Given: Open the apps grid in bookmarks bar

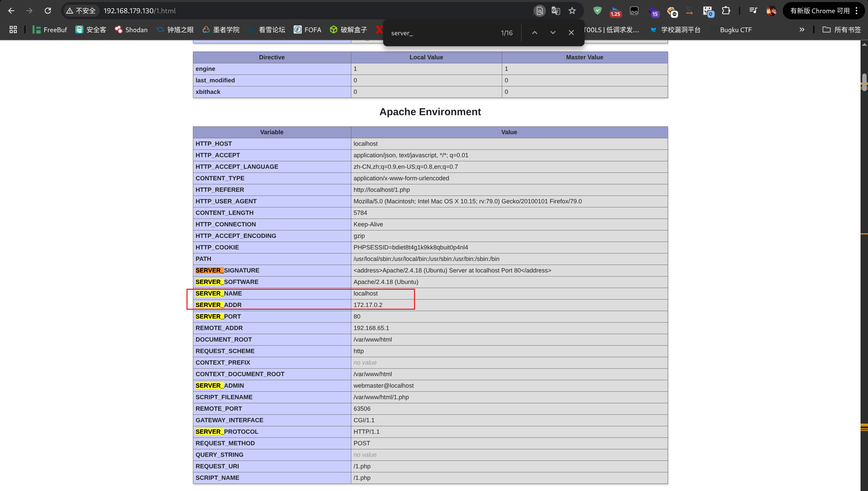Looking at the screenshot, I should click(13, 30).
